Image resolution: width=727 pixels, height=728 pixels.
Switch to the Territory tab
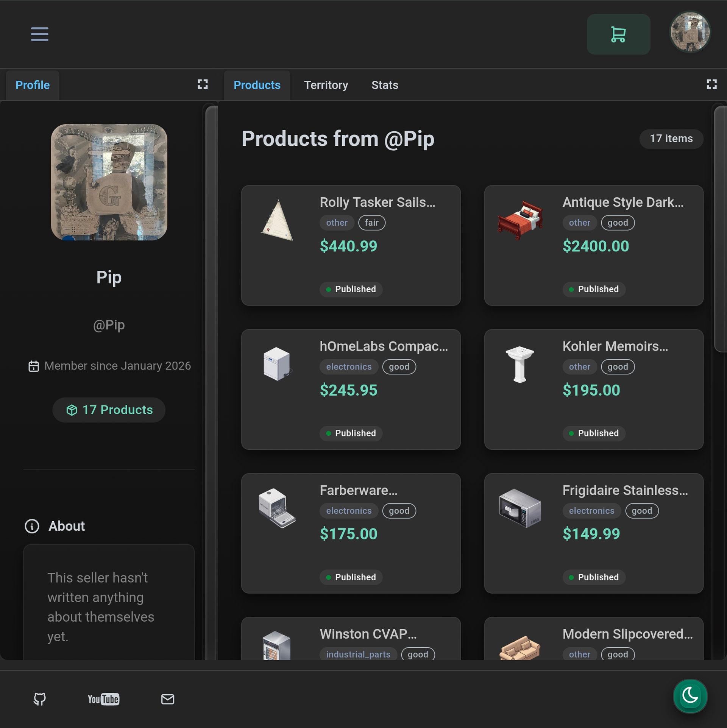tap(326, 85)
